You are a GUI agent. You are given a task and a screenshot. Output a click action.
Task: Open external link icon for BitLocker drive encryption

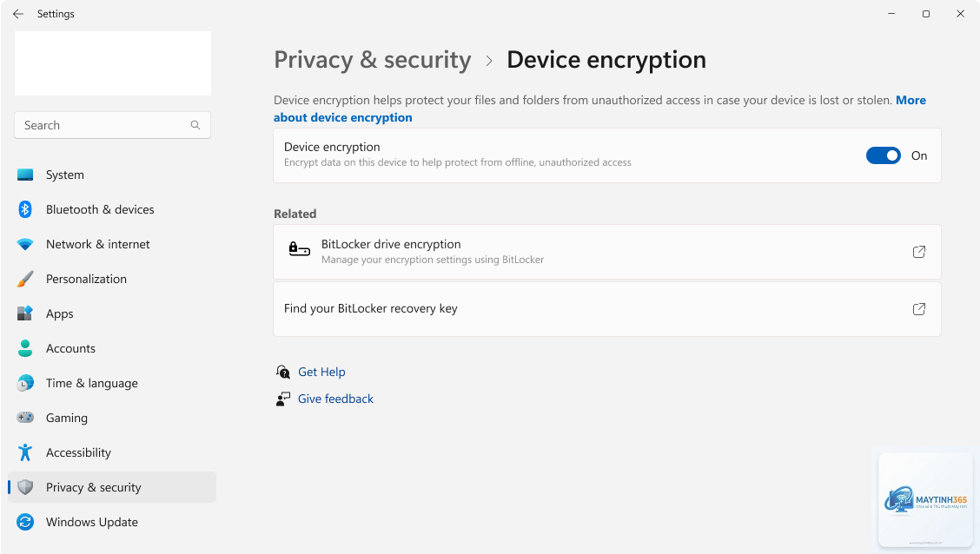coord(919,252)
